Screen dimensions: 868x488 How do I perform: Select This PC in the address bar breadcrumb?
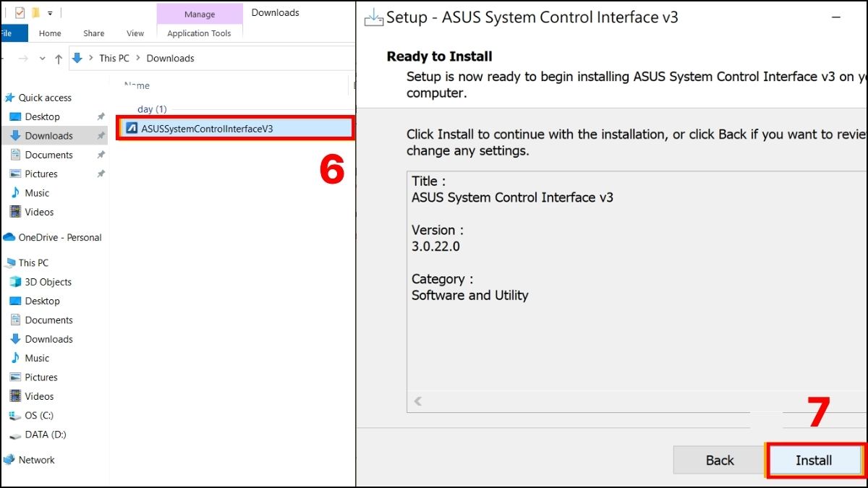pyautogui.click(x=115, y=59)
